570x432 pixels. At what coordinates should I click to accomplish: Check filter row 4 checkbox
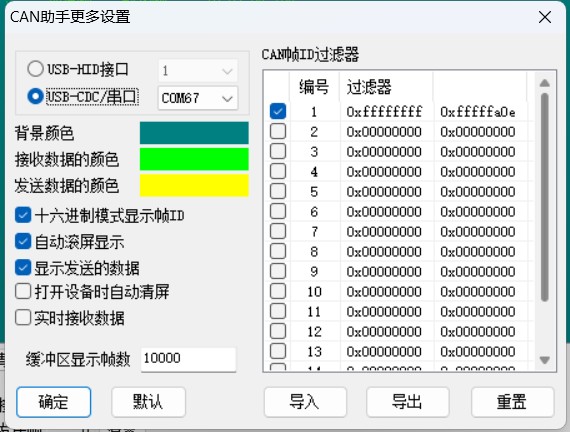point(278,171)
